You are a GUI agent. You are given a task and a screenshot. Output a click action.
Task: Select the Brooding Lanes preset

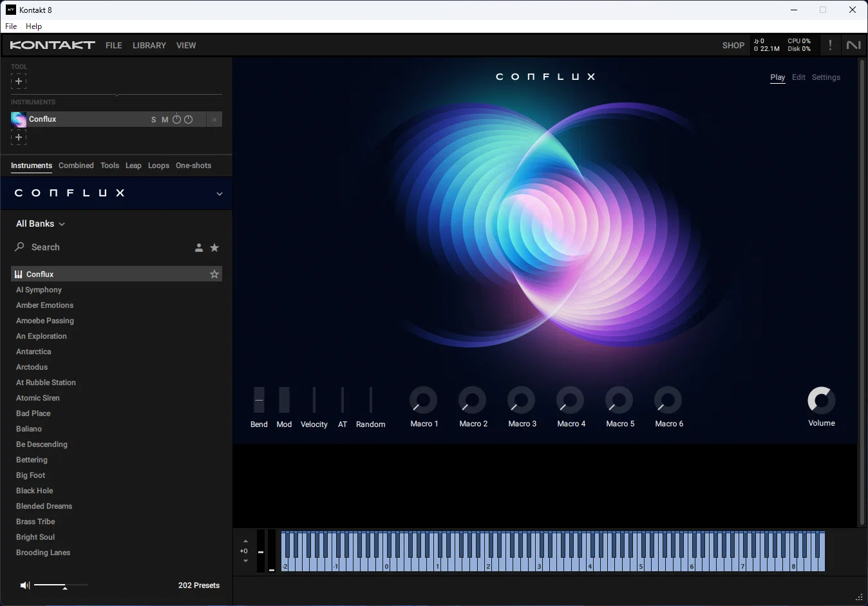pyautogui.click(x=43, y=553)
